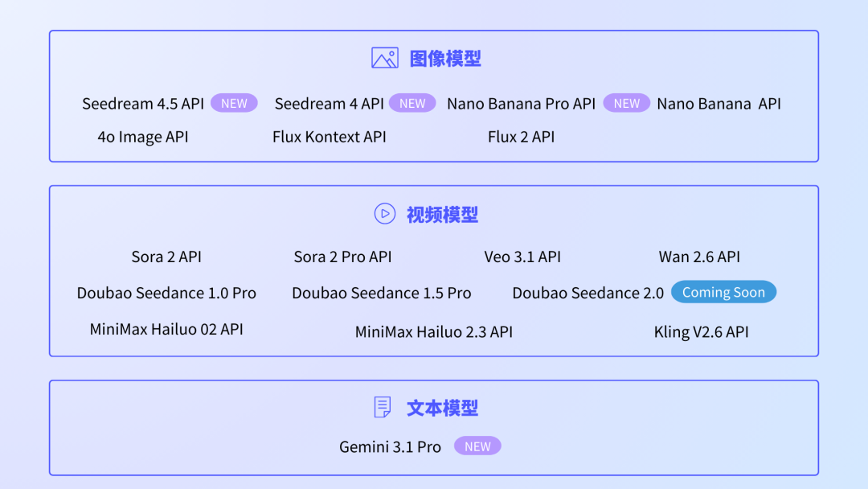Click the video models play icon
The image size is (868, 489).
385,214
